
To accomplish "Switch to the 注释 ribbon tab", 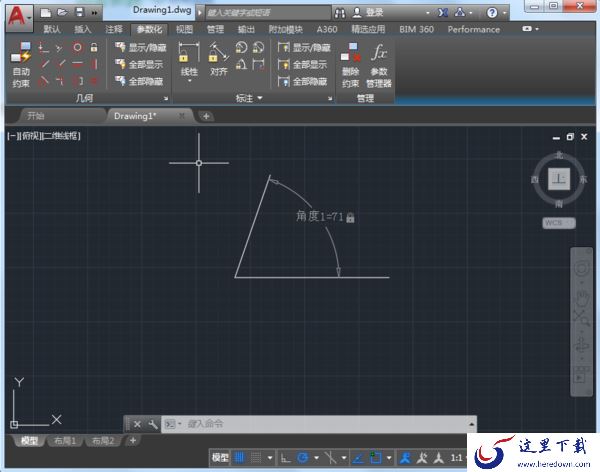I will coord(114,29).
